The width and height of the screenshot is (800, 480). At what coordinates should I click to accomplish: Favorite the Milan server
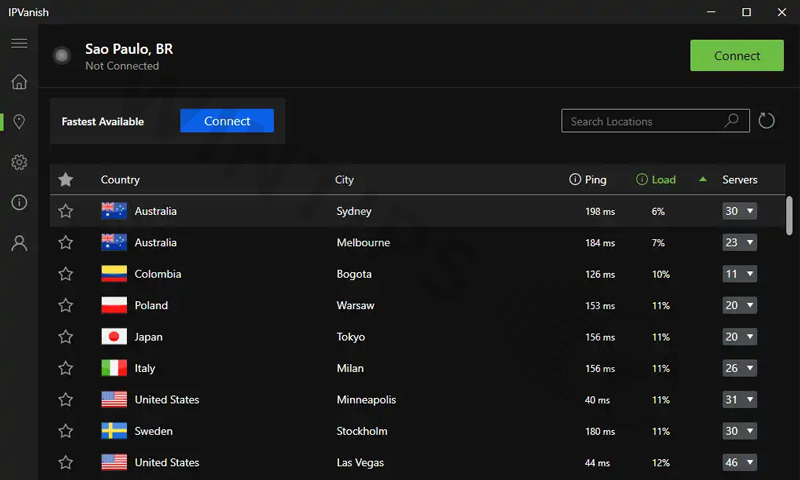click(65, 368)
